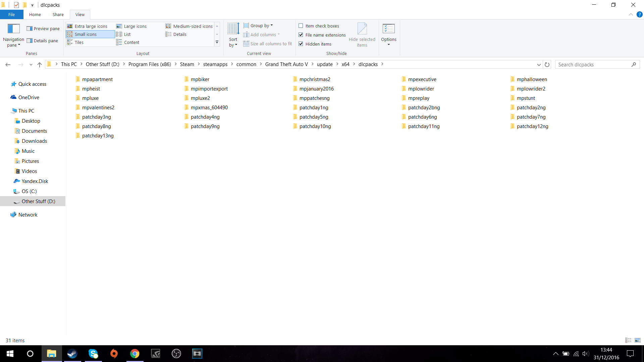
Task: Select the View ribbon tab
Action: coord(80,14)
